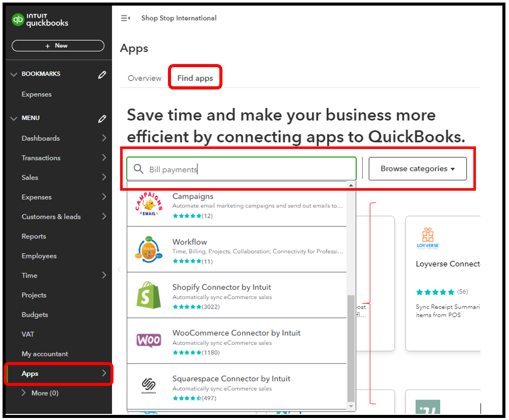Image resolution: width=509 pixels, height=420 pixels.
Task: Click the + New button
Action: [x=58, y=45]
